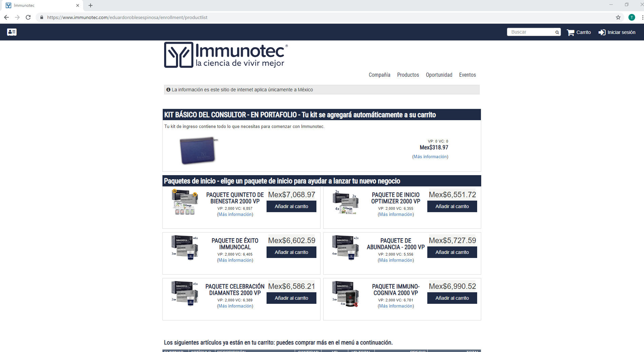644x352 pixels.
Task: Click the Paquetes de inicio section header
Action: pyautogui.click(x=321, y=181)
